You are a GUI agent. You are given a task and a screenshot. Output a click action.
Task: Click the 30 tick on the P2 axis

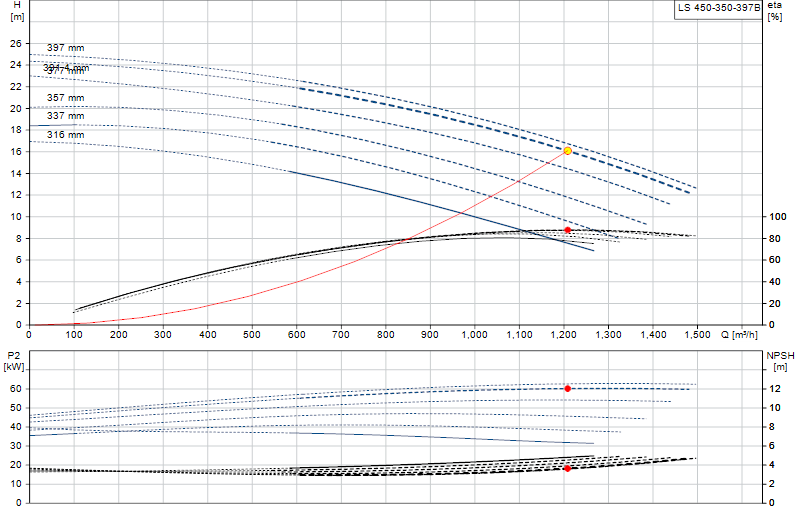point(16,446)
